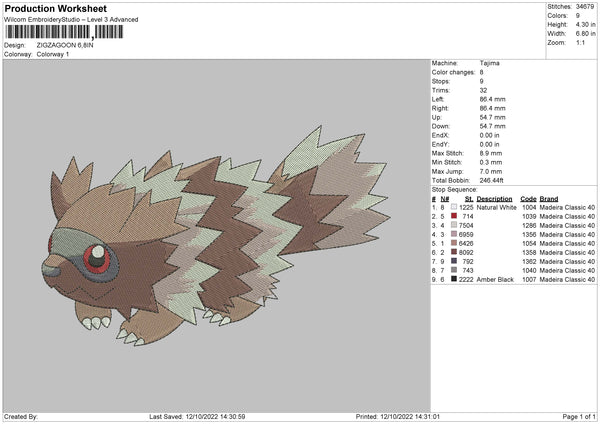The height and width of the screenshot is (424, 600).
Task: Click thread code 1362
Action: [x=529, y=261]
